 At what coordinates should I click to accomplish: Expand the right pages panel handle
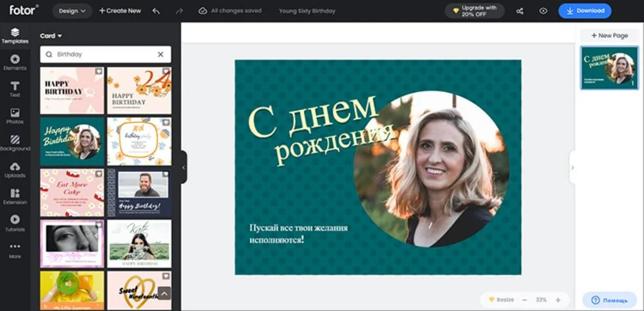coord(573,167)
